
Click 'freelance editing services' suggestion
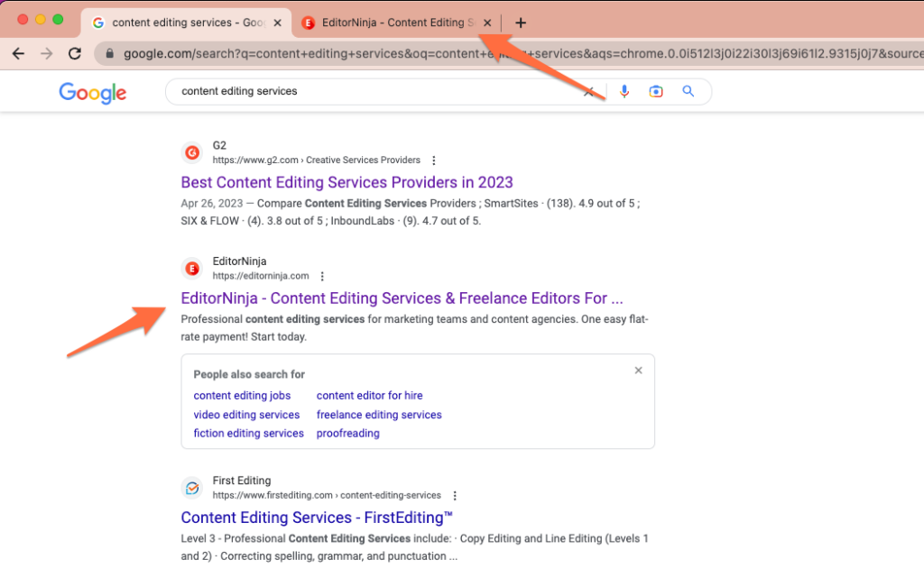[x=379, y=415]
